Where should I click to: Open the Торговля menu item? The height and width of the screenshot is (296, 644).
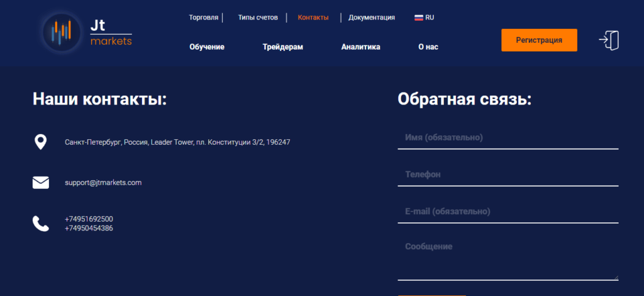pos(204,18)
